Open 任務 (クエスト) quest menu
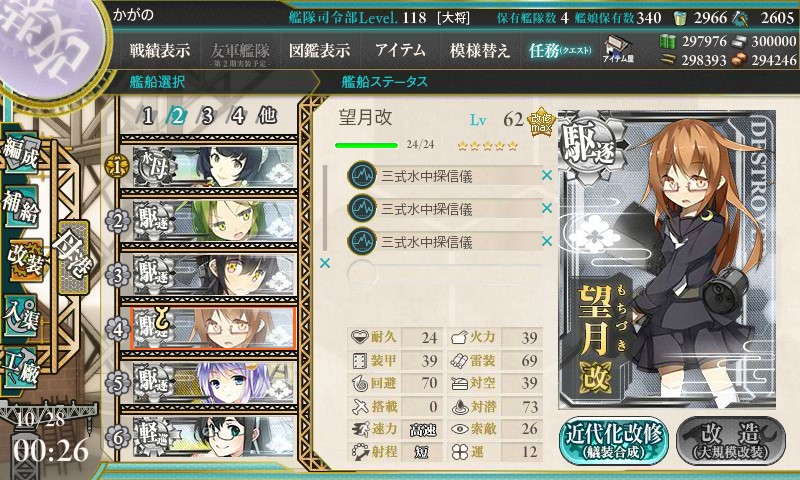Image resolution: width=800 pixels, height=480 pixels. click(560, 50)
